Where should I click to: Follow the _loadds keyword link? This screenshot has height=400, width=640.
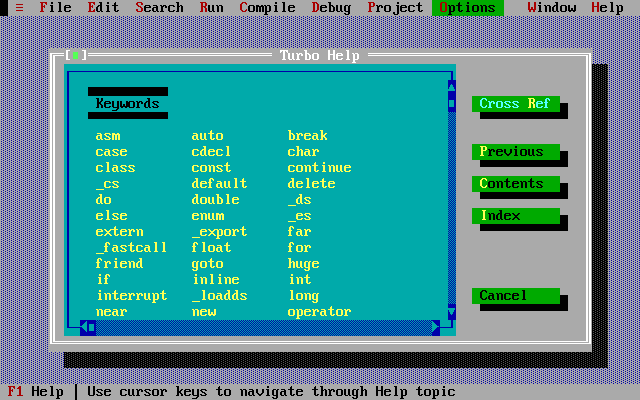[219, 296]
